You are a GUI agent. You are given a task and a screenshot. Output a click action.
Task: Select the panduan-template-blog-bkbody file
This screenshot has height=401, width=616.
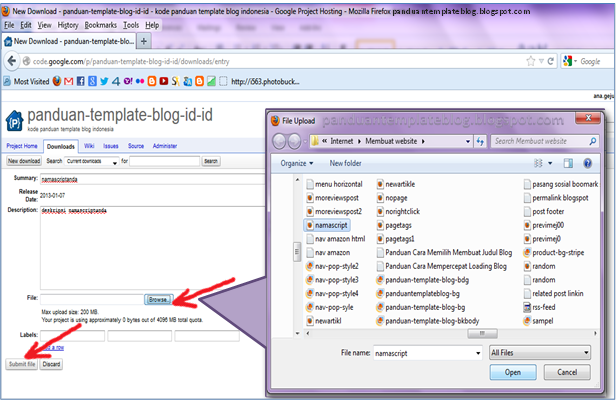(x=428, y=321)
